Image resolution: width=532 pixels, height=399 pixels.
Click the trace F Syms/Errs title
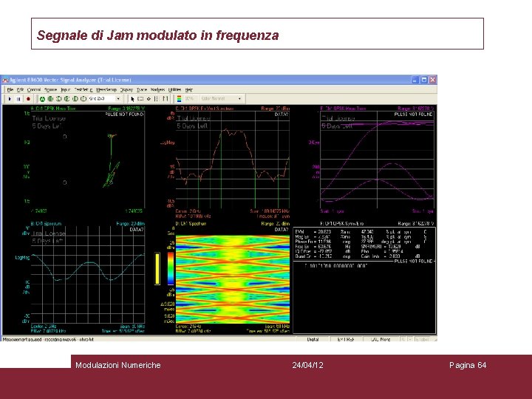click(342, 224)
